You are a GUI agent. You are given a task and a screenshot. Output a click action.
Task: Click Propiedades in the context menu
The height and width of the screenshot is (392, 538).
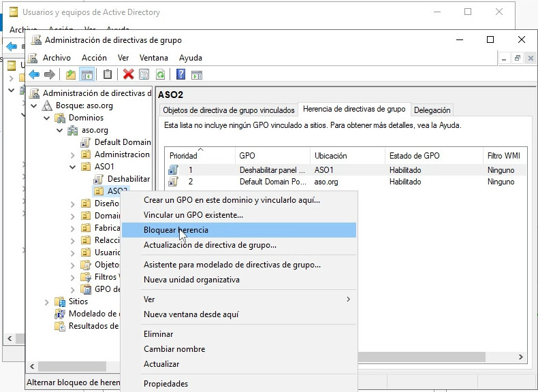tap(165, 384)
